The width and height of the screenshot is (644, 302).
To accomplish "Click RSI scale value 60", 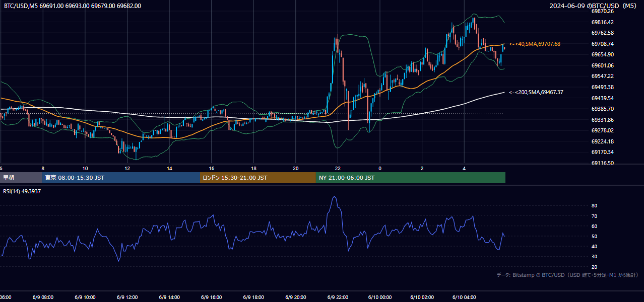I will point(594,226).
